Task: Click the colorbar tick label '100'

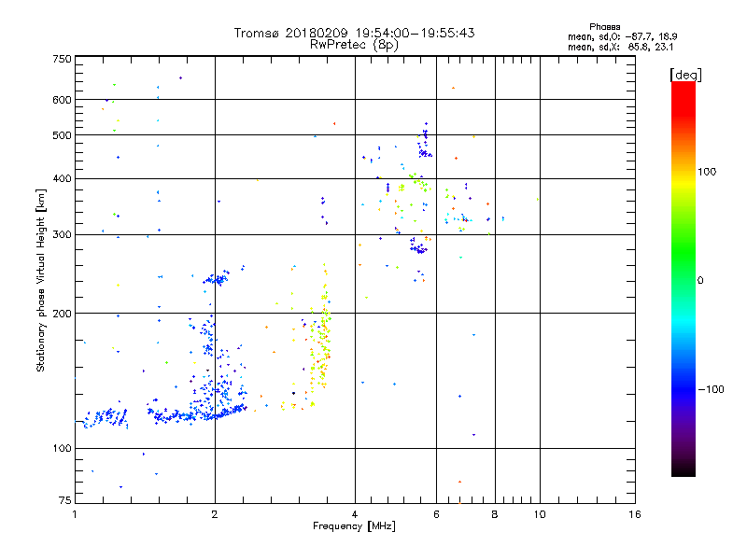Action: pos(707,172)
